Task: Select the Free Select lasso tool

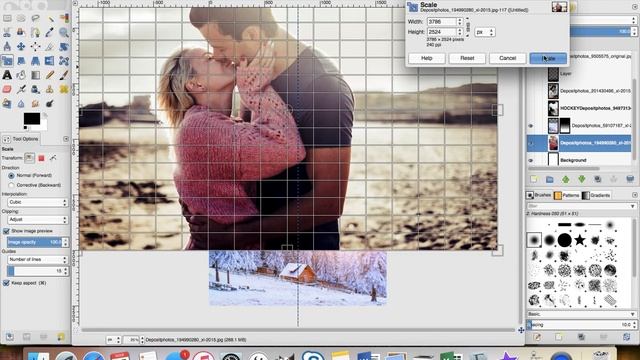Action: [x=36, y=18]
